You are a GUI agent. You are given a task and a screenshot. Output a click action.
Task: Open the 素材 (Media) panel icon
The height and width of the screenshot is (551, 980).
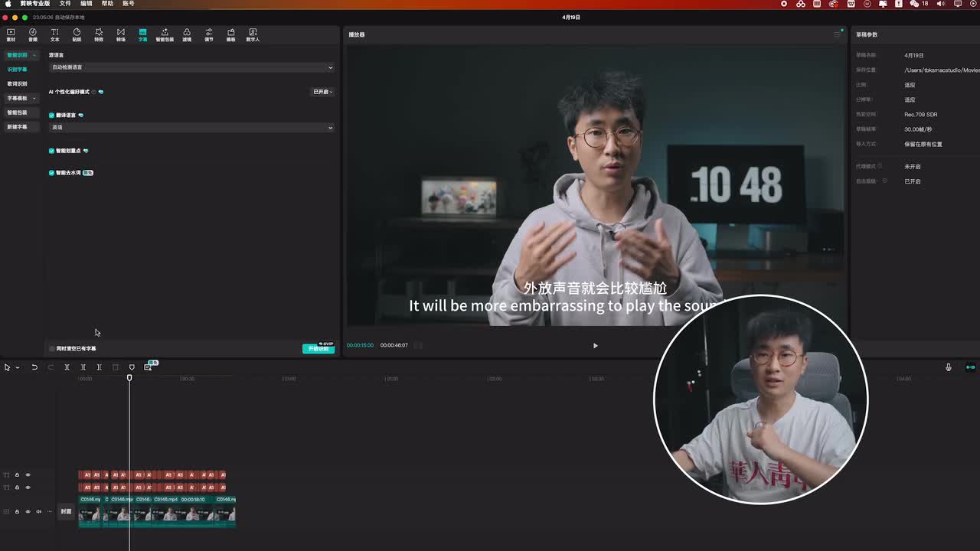(x=11, y=34)
